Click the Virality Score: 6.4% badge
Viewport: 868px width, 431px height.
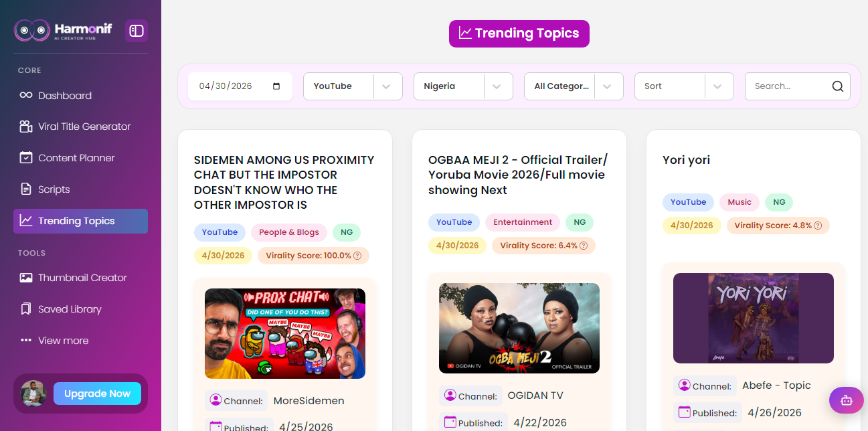[x=543, y=246]
